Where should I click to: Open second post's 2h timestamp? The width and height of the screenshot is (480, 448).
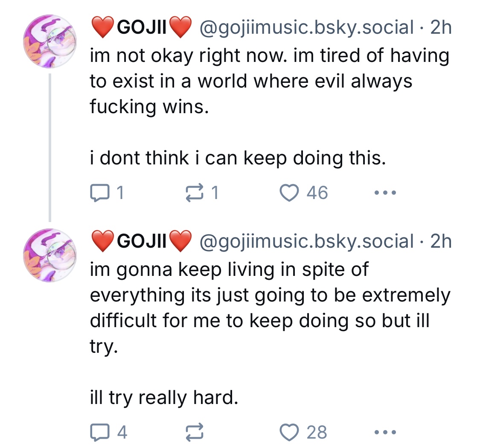click(440, 241)
